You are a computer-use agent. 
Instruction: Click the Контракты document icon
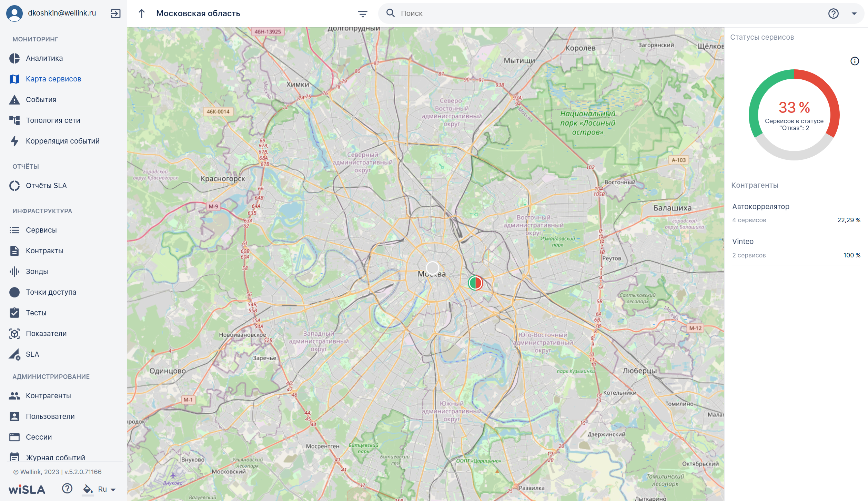pyautogui.click(x=14, y=251)
